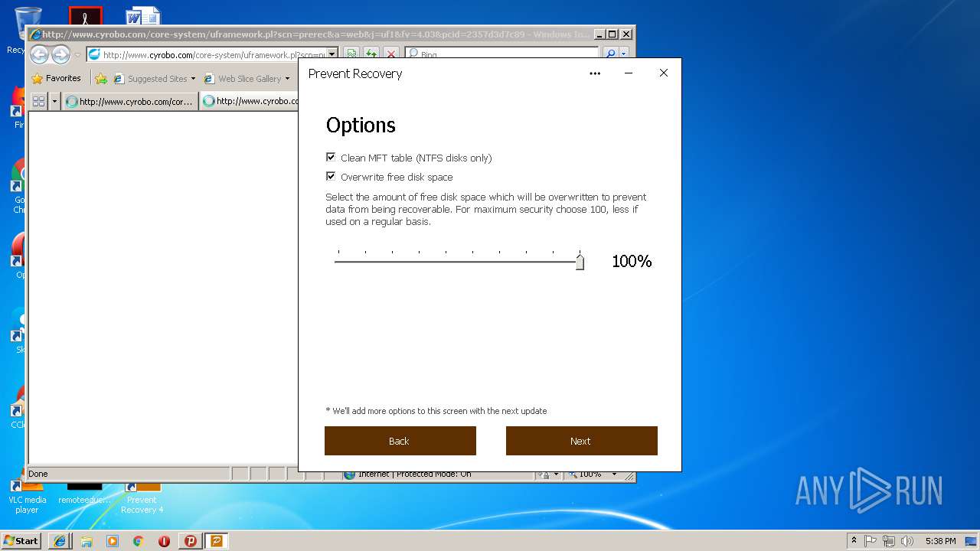
Task: Click the Compatibility View icon
Action: click(351, 54)
